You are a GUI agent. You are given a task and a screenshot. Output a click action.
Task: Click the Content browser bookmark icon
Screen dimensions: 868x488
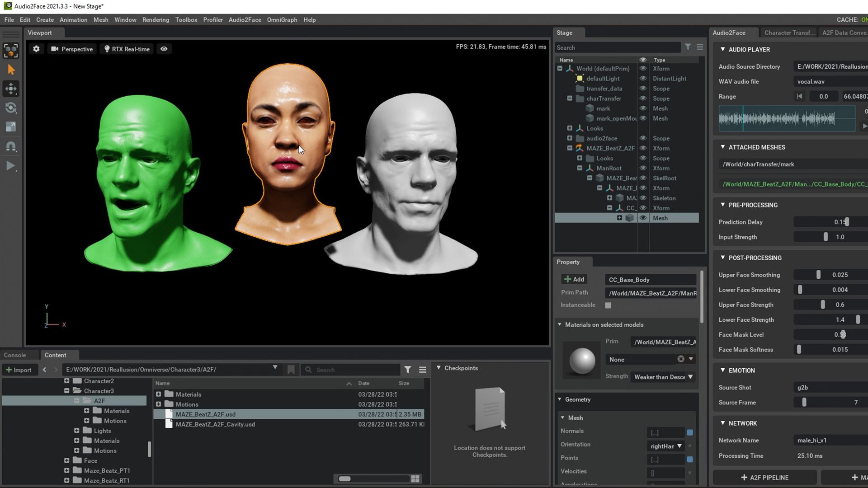click(291, 370)
